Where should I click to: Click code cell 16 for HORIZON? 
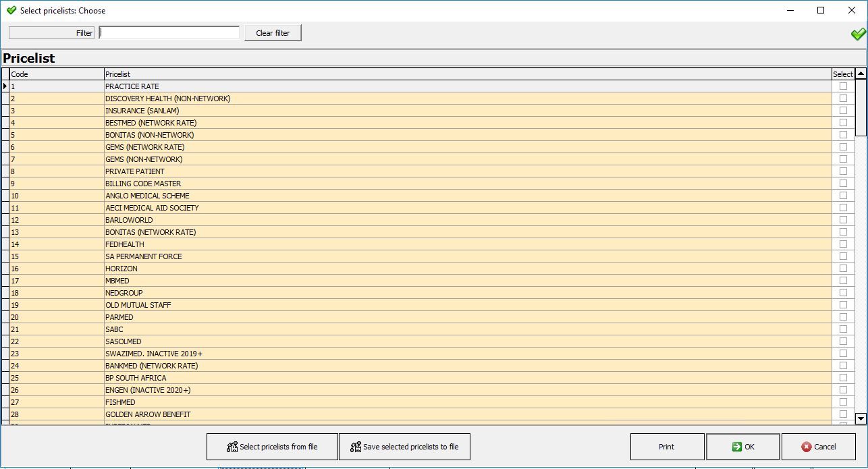click(x=57, y=269)
